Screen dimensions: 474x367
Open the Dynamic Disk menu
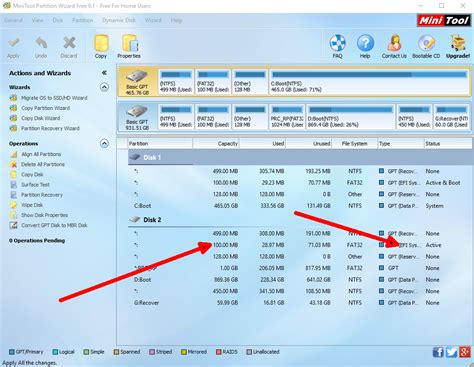tap(119, 20)
